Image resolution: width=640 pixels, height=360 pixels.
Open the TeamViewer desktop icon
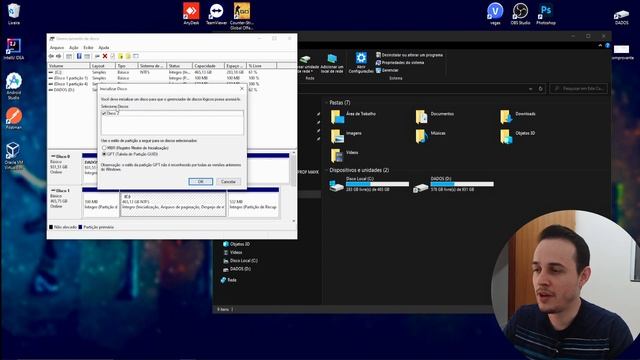pyautogui.click(x=216, y=14)
